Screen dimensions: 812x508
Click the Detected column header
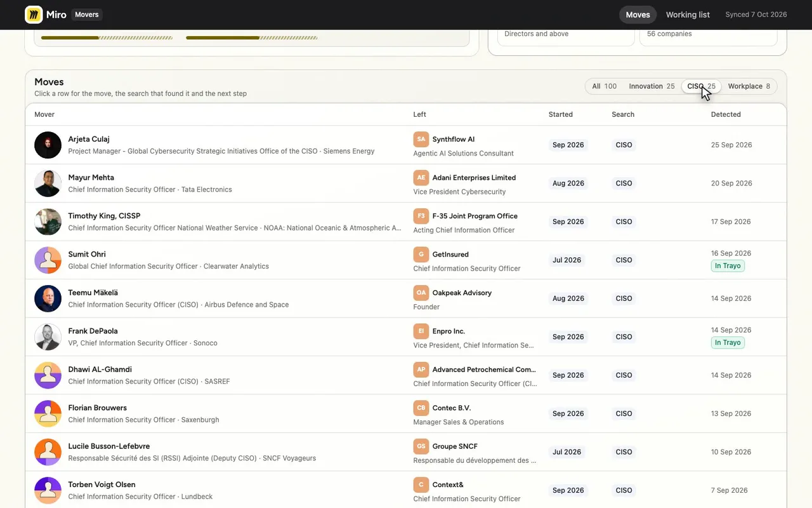pos(726,114)
